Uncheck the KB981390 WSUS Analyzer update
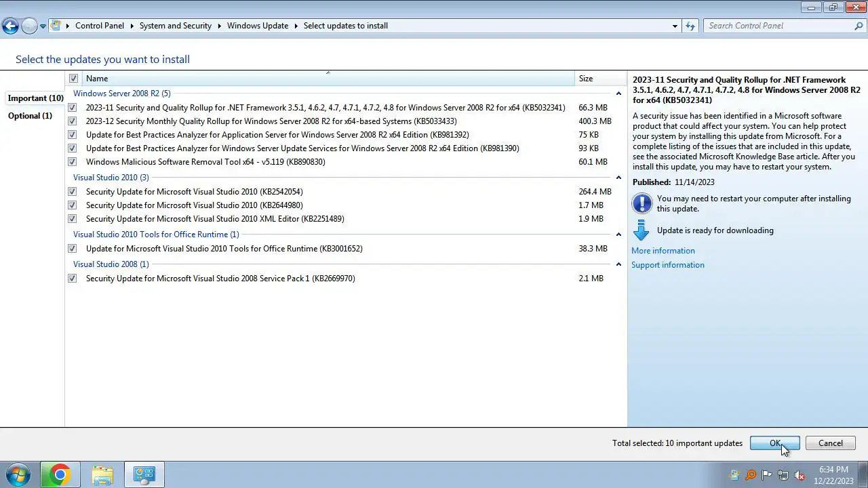Viewport: 868px width, 488px height. [72, 148]
